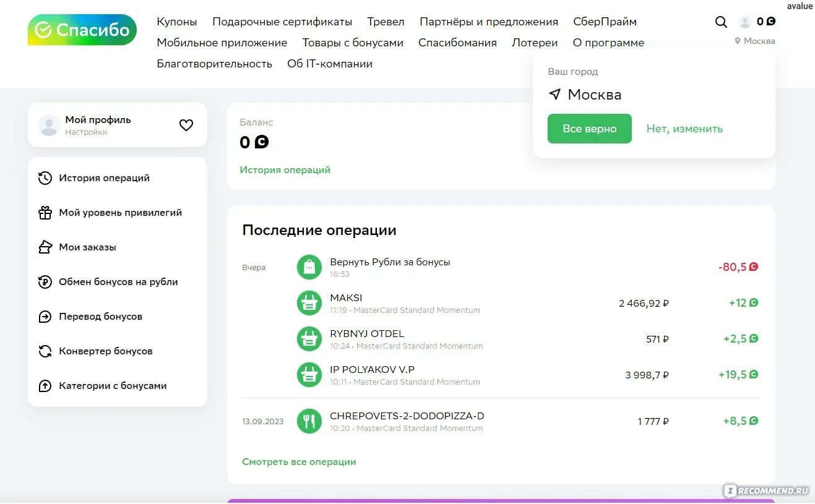This screenshot has height=504, width=815.
Task: Click the shopping bag icon for Вернуть Рубли
Action: [x=309, y=267]
